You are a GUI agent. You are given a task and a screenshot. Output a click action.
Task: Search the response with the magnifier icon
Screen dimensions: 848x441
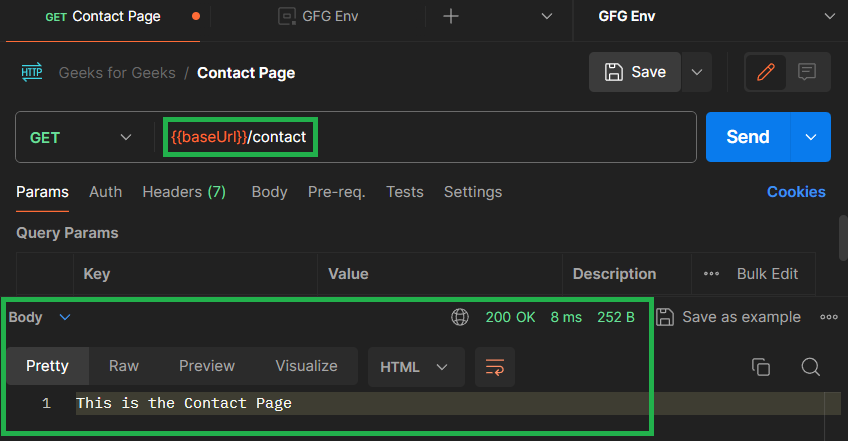coord(811,366)
